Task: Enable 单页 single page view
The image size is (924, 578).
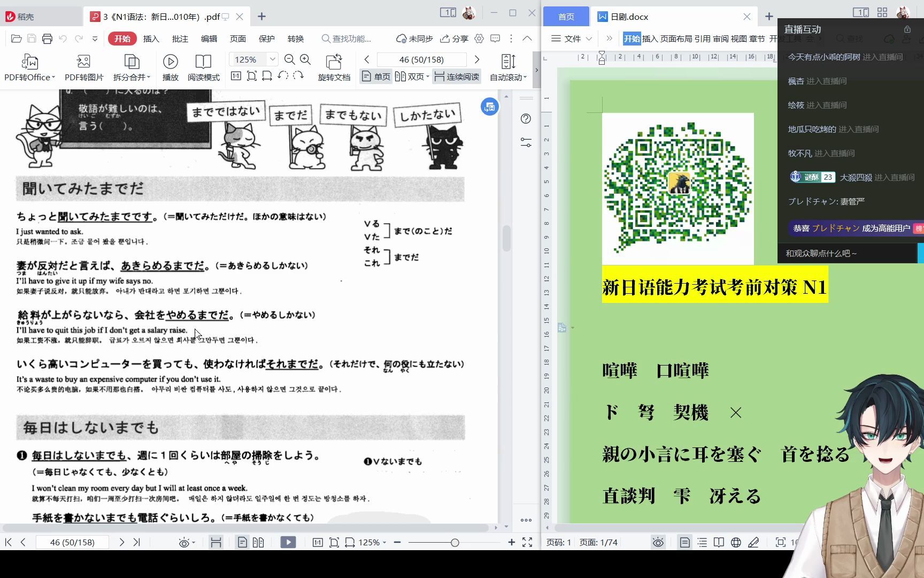Action: [376, 77]
